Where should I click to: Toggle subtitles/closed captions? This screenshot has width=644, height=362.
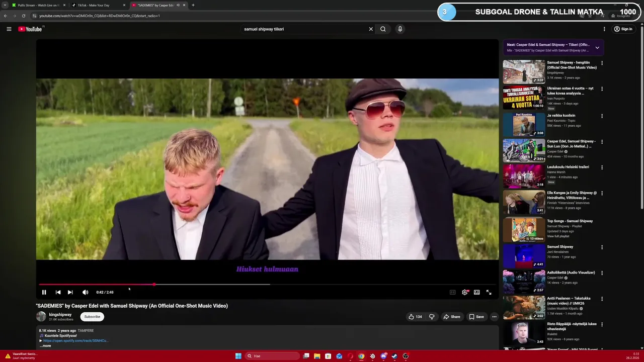[x=452, y=292]
